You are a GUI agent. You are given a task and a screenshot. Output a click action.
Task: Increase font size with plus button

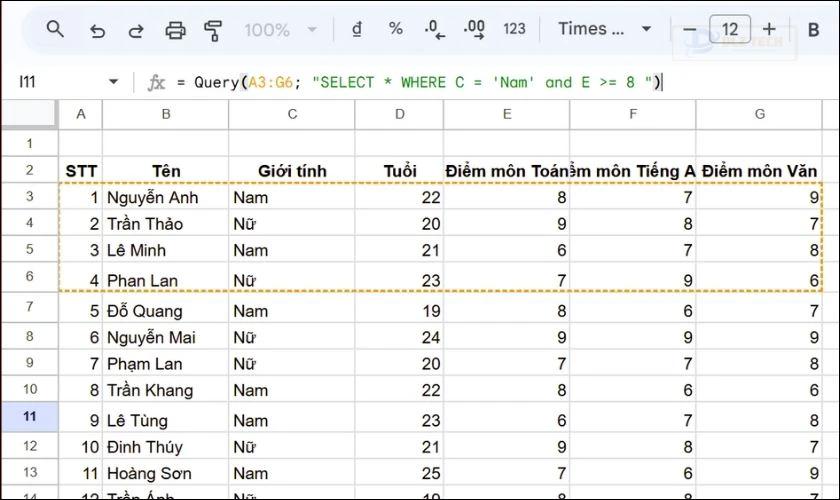(769, 29)
